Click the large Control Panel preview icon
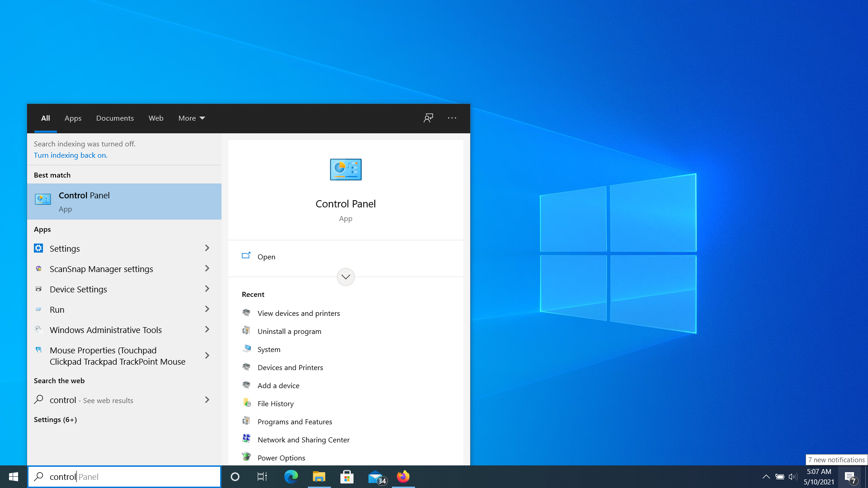The width and height of the screenshot is (868, 488). tap(346, 170)
